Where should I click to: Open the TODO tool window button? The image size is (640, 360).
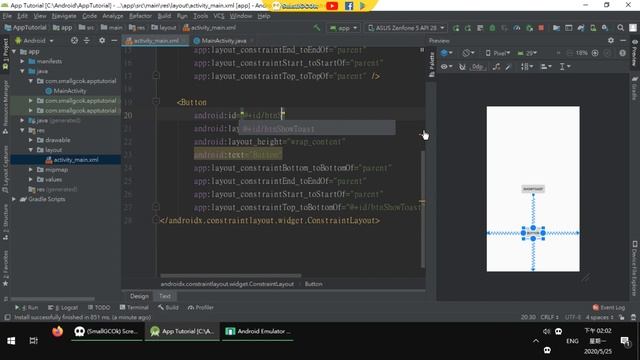(99, 307)
